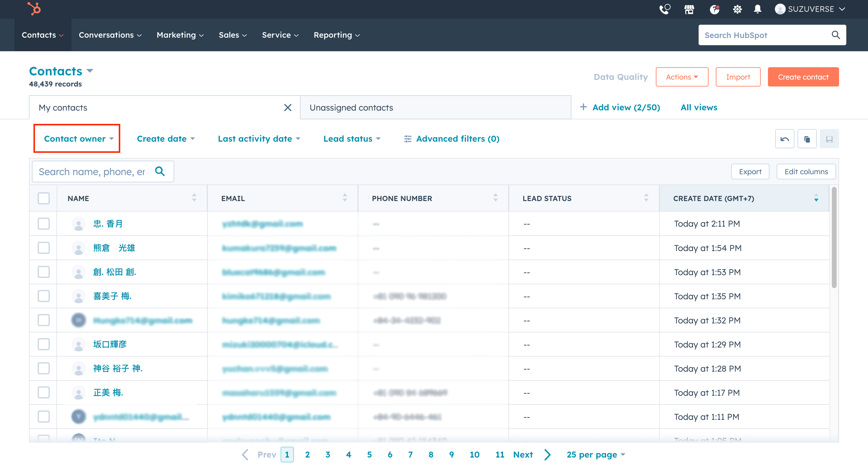Open the 25 per page dropdown
868x469 pixels.
tap(596, 455)
